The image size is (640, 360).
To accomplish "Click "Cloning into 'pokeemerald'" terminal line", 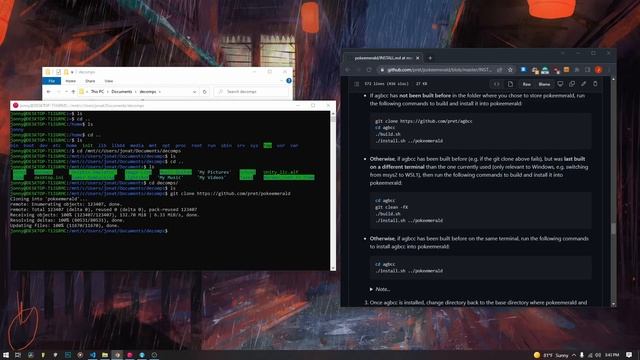I will 49,199.
